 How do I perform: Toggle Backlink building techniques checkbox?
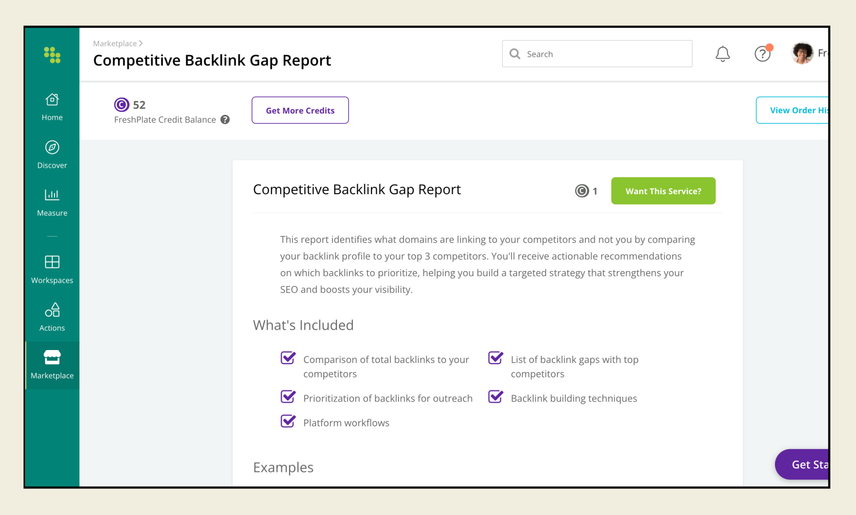point(495,397)
